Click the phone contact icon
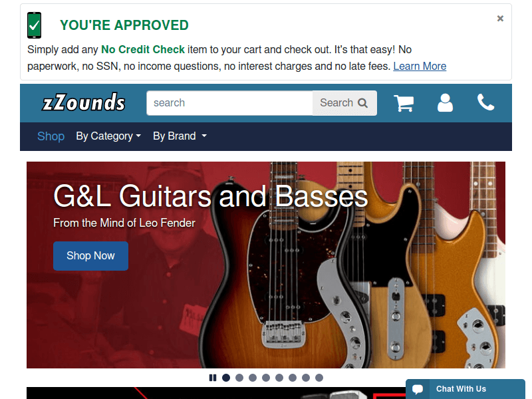The image size is (532, 399). (486, 102)
